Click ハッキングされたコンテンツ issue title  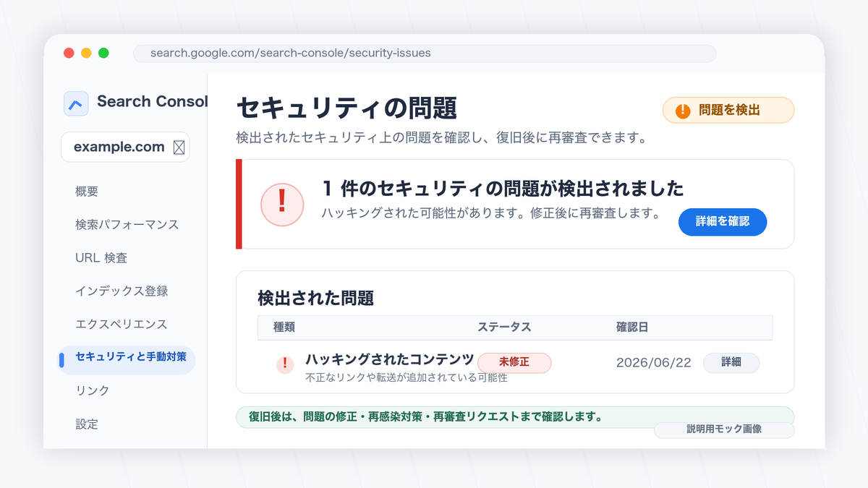390,359
